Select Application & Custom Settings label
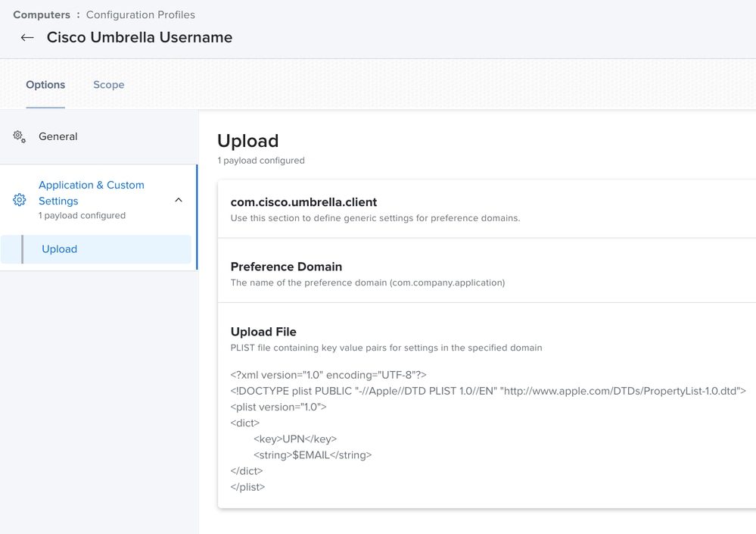Screen dimensions: 756x534 (x=91, y=193)
